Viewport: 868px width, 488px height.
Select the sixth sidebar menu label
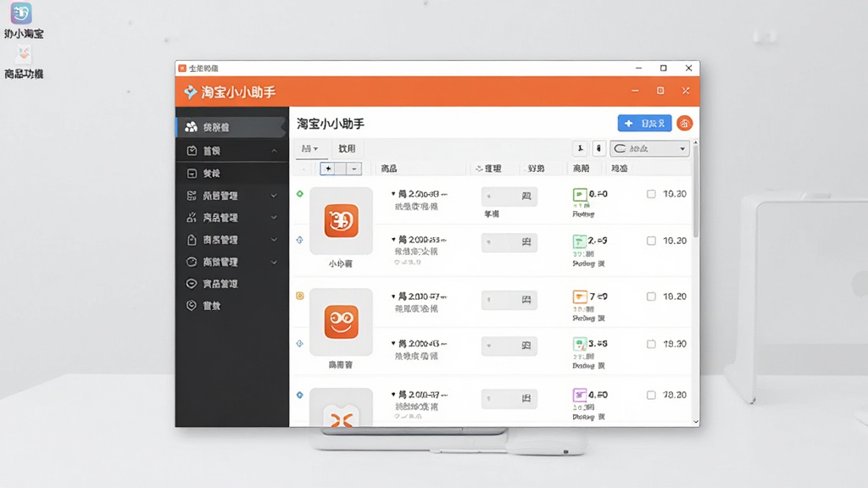click(220, 240)
